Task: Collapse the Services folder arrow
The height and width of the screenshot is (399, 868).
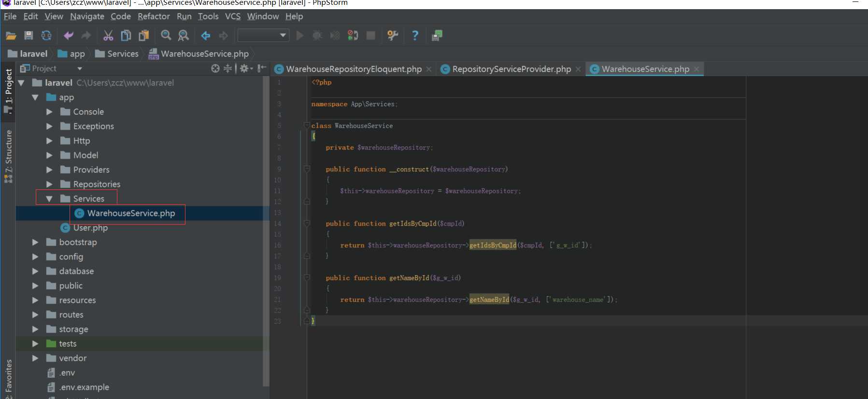Action: [x=49, y=199]
